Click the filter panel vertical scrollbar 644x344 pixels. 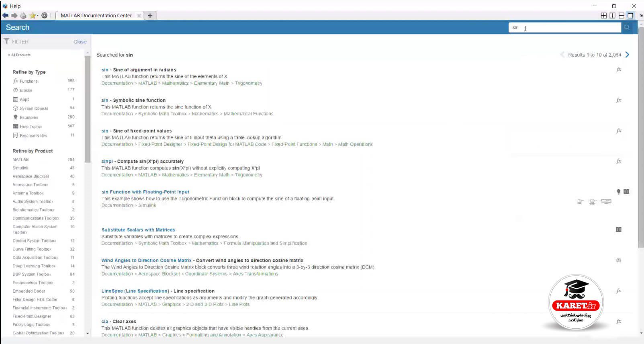pos(88,109)
